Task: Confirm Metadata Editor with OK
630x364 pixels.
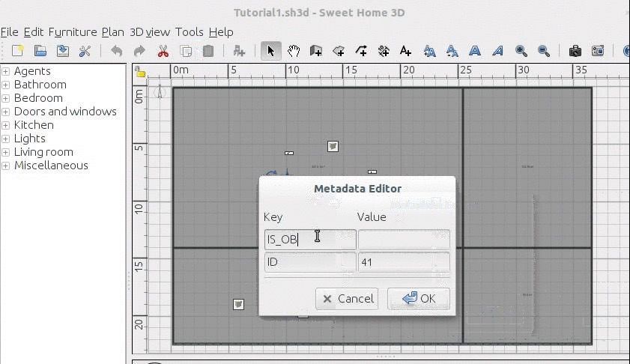Action: tap(419, 299)
